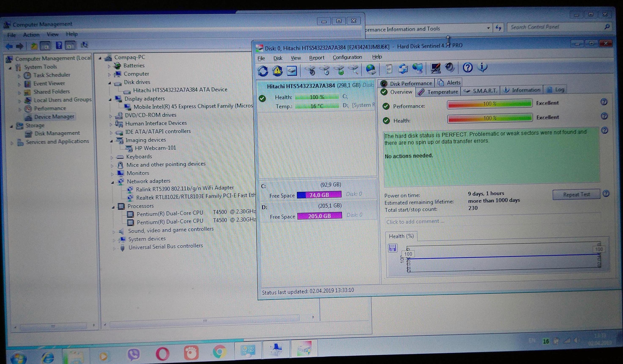
Task: Click the disk with green check test icon
Action: pos(340,70)
